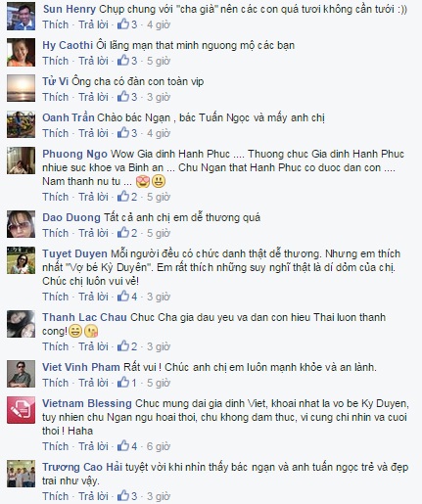Open Dao Duong's profile thumbnail

pos(21,224)
